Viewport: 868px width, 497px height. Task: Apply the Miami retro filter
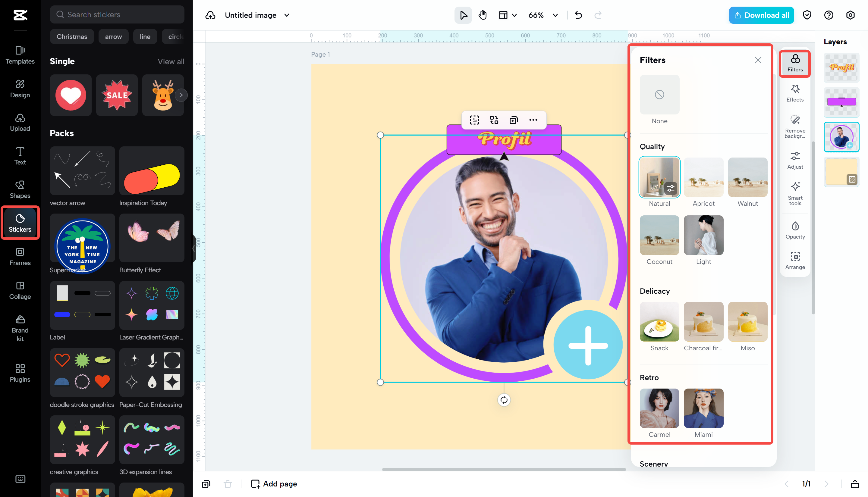coord(703,408)
